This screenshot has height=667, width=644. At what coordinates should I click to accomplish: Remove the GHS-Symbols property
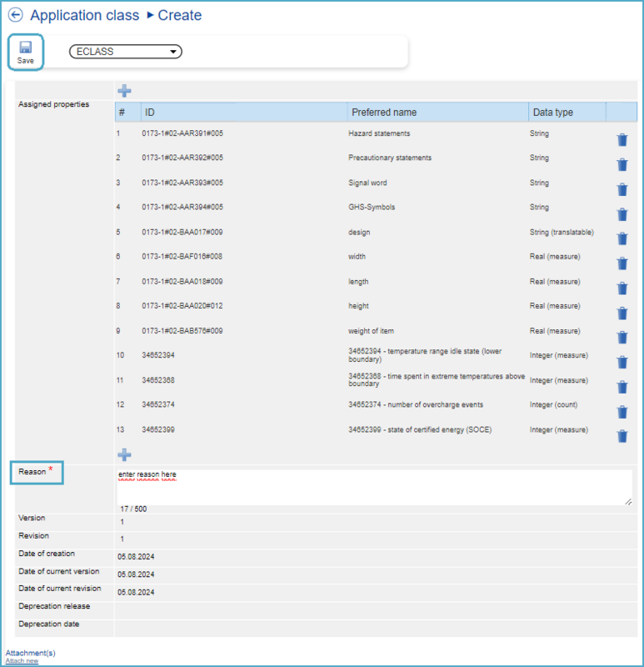(x=622, y=214)
